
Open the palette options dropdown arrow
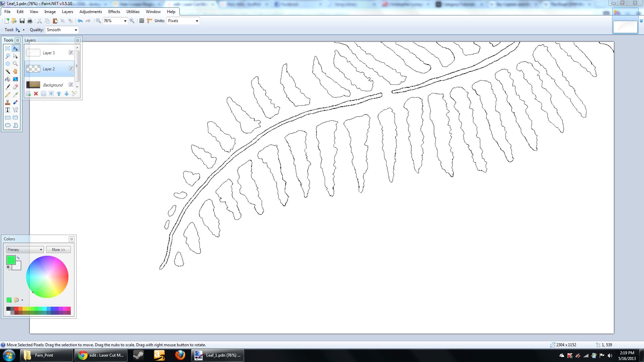click(x=22, y=300)
